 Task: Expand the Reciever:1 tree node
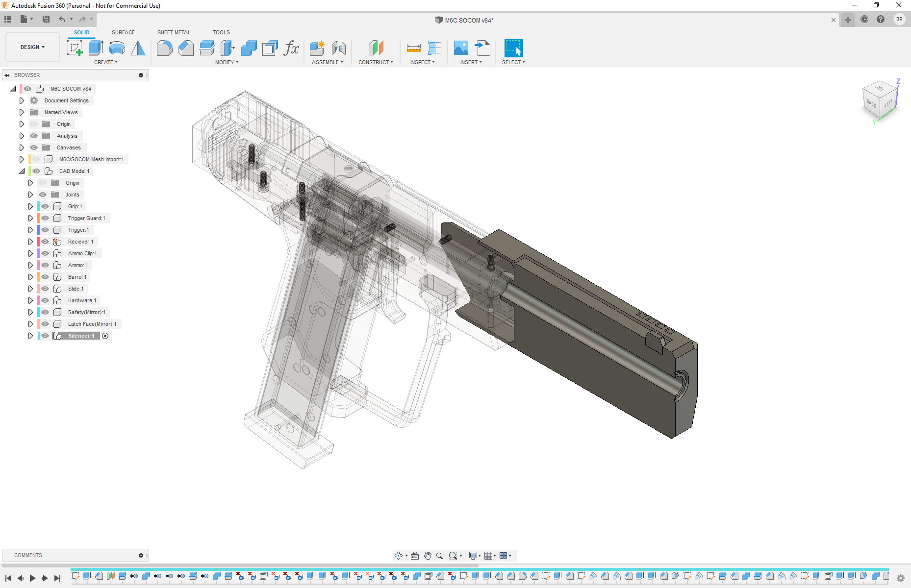(x=30, y=242)
